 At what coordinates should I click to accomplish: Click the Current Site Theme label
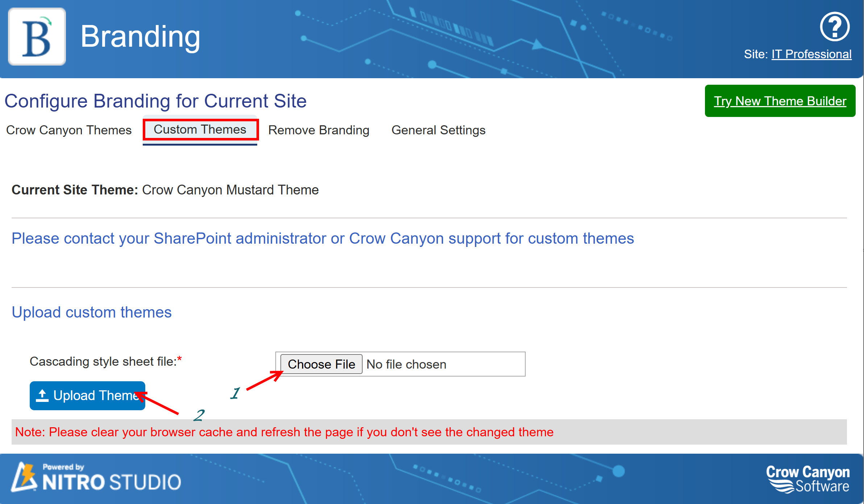pos(75,190)
